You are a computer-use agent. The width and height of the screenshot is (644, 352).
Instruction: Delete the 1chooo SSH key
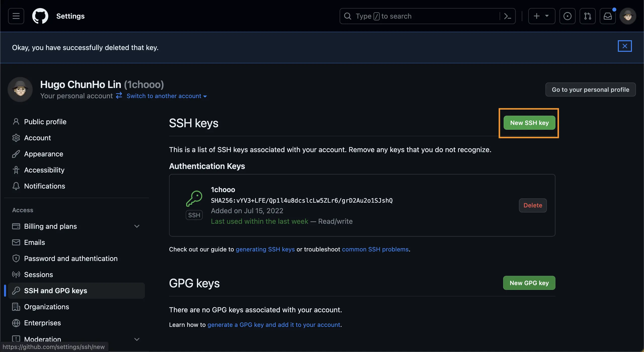tap(533, 205)
